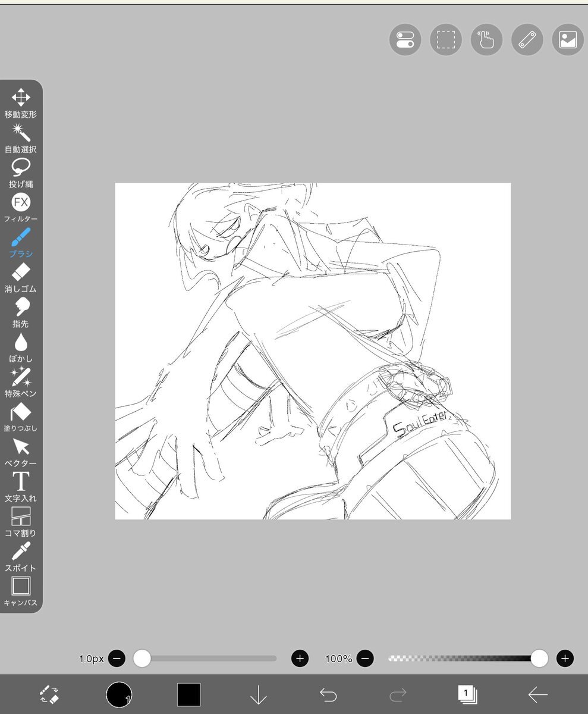
Task: Select the 自動選択 magic wand tool
Action: [x=21, y=138]
